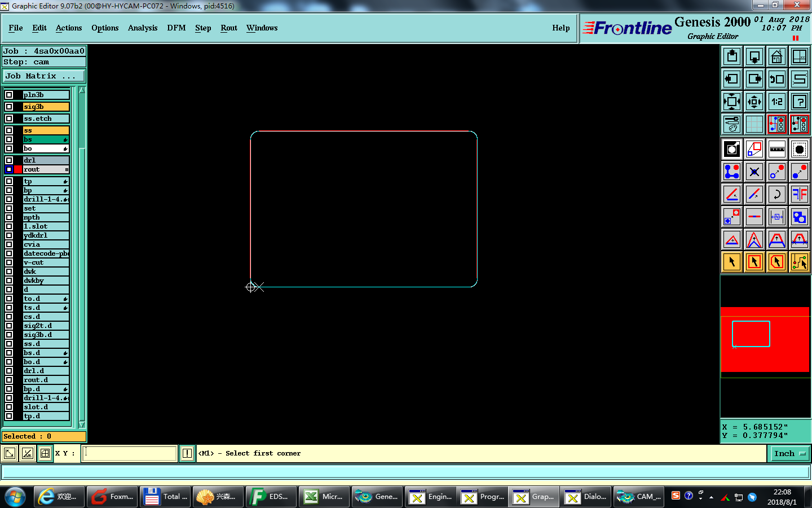Select the mirror FF tool
Viewport: 812px width, 508px height.
[800, 194]
